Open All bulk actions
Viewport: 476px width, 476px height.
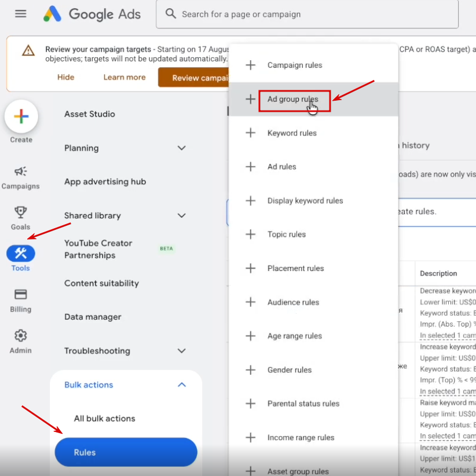104,419
